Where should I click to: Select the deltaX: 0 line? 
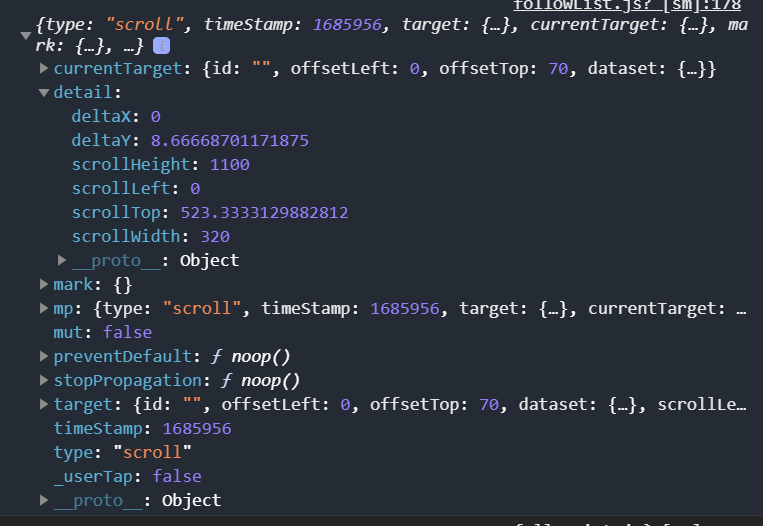click(x=116, y=116)
